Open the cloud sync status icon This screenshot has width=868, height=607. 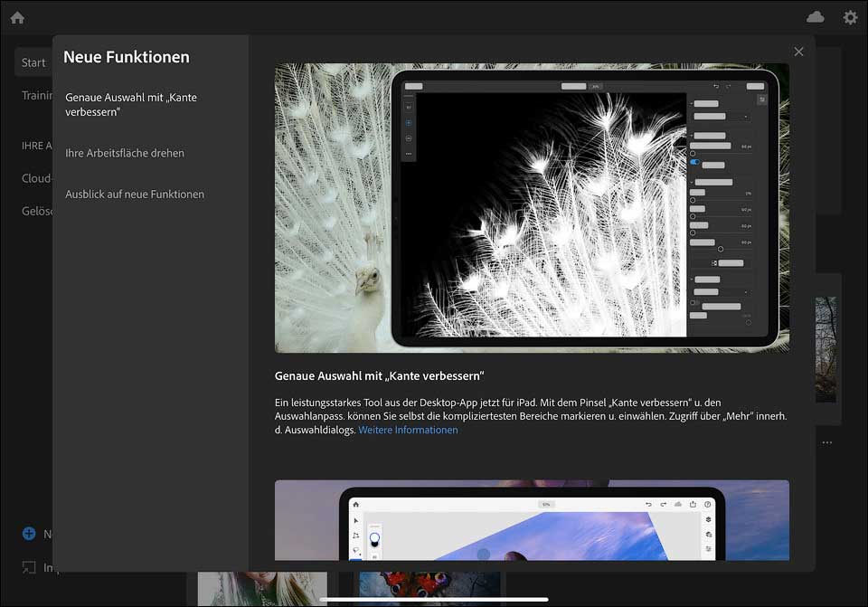coord(816,17)
